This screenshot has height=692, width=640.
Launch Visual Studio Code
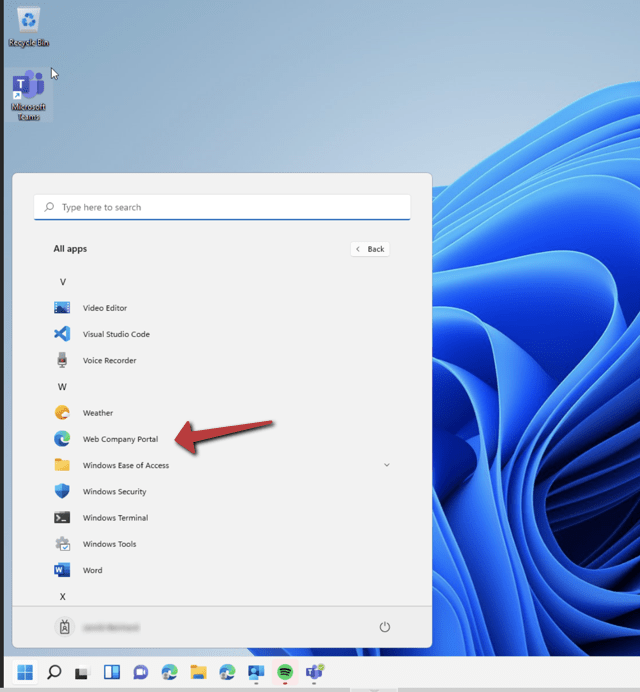pos(115,334)
